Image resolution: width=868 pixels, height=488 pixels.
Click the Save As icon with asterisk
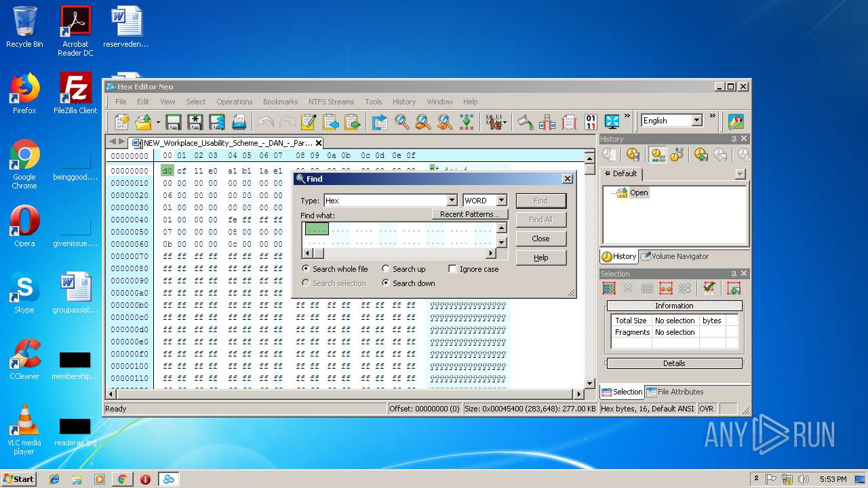click(195, 122)
